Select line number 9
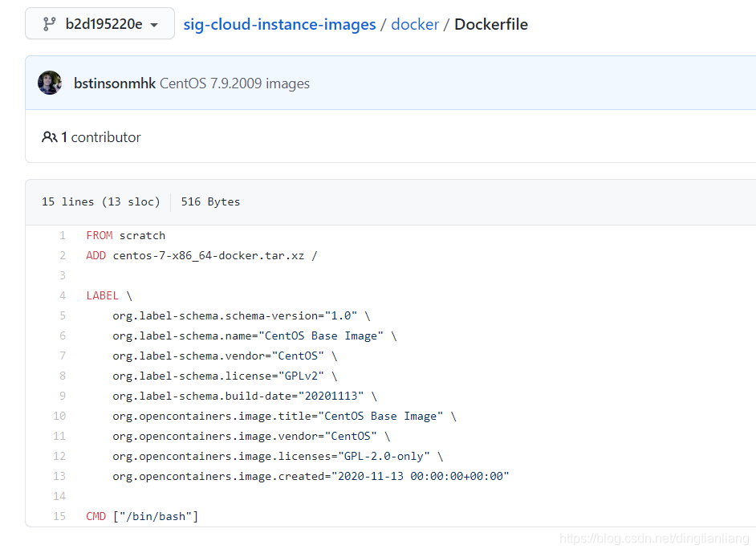This screenshot has height=553, width=756. tap(63, 396)
